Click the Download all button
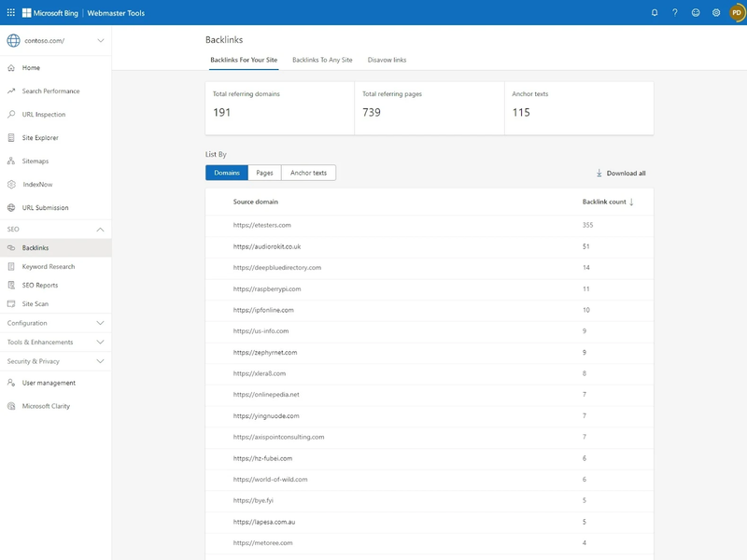This screenshot has width=747, height=560. (621, 174)
